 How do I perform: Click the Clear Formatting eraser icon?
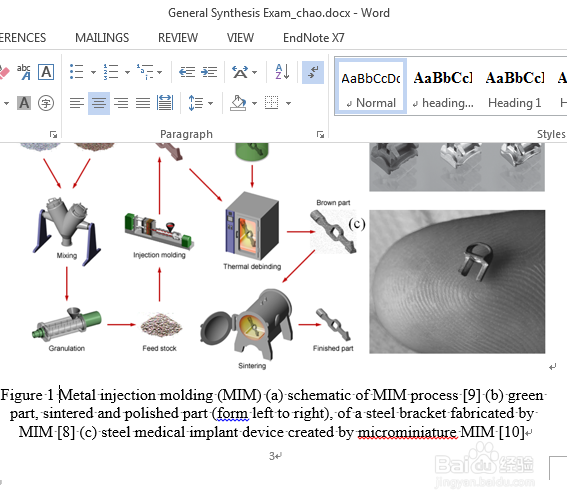pos(4,72)
